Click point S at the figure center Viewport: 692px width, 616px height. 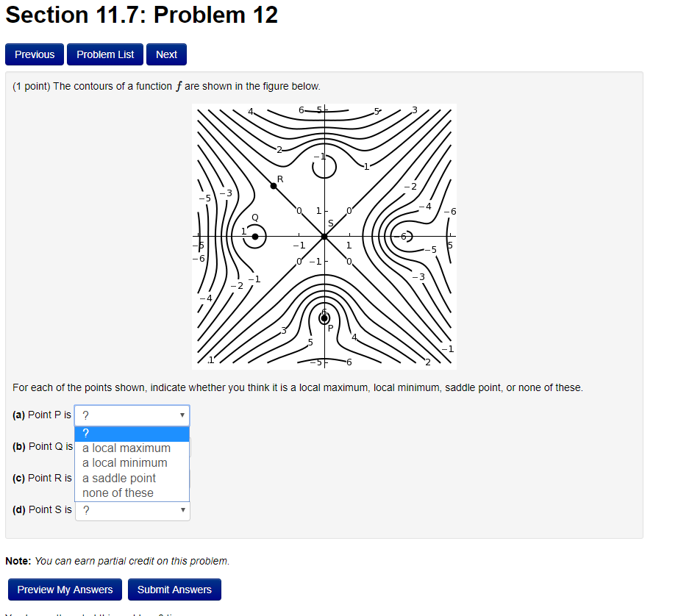point(324,234)
